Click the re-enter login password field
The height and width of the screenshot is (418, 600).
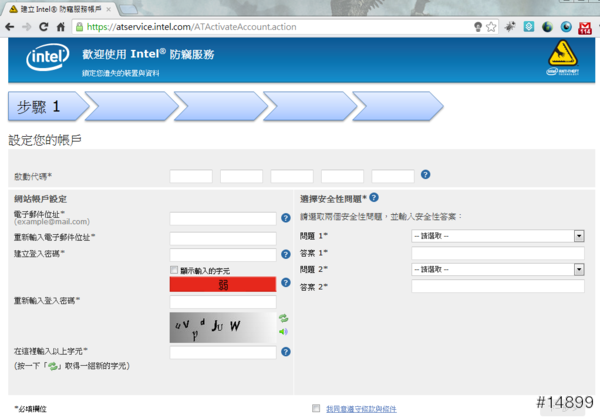point(223,302)
